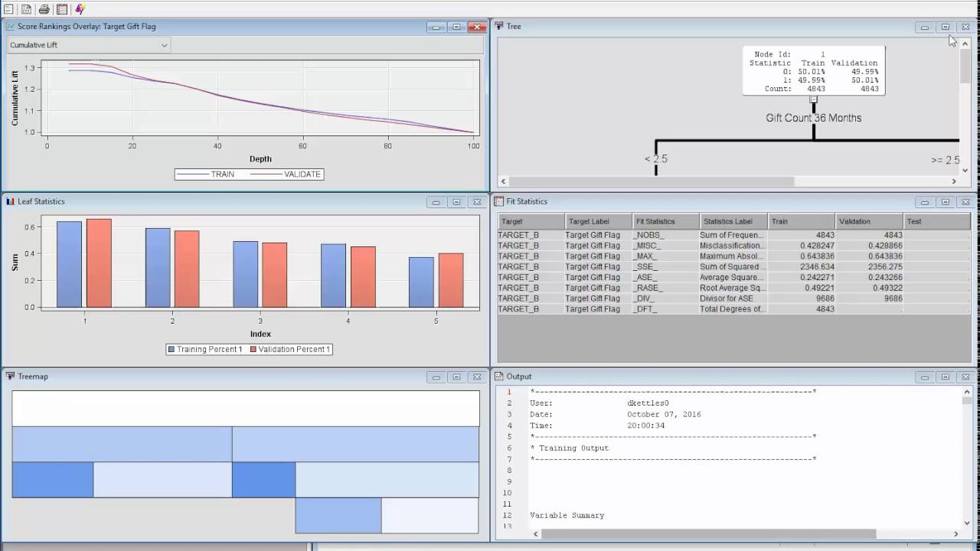Maximize the Output window
980x551 pixels.
click(946, 377)
